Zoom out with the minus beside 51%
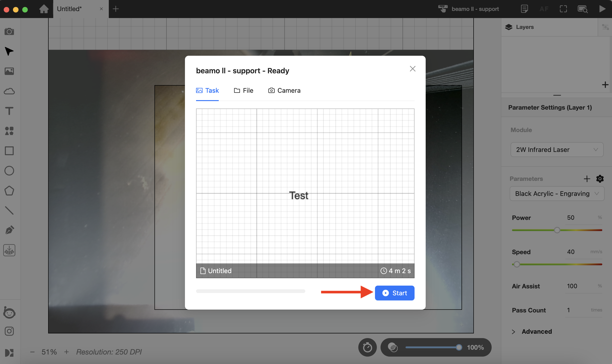This screenshot has height=364, width=612. pyautogui.click(x=32, y=352)
